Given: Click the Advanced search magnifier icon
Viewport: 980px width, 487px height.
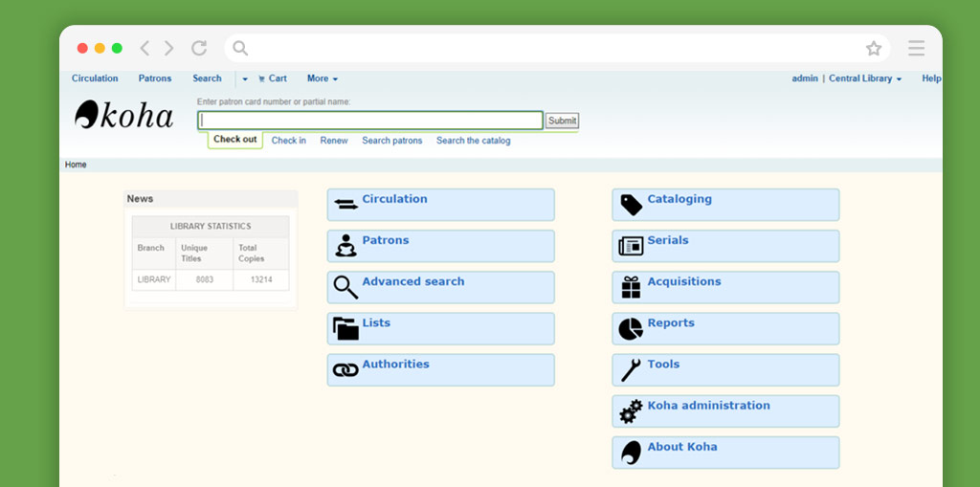Looking at the screenshot, I should point(345,287).
